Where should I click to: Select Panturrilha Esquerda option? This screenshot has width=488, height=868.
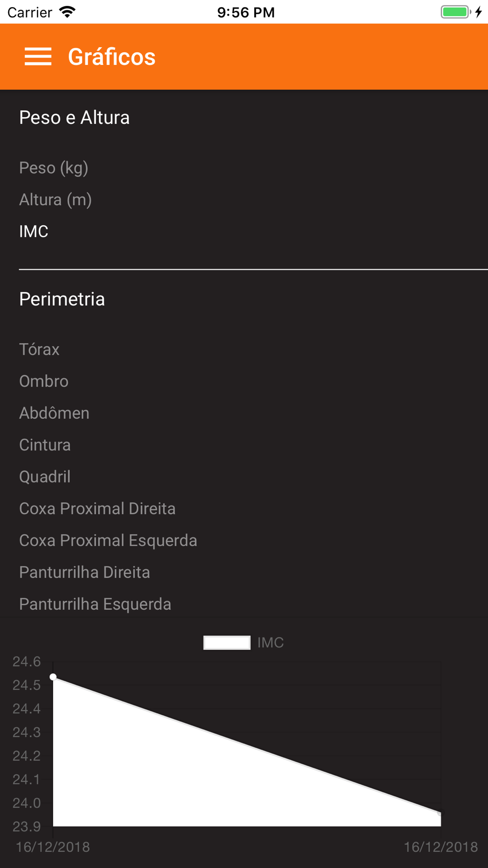point(95,604)
